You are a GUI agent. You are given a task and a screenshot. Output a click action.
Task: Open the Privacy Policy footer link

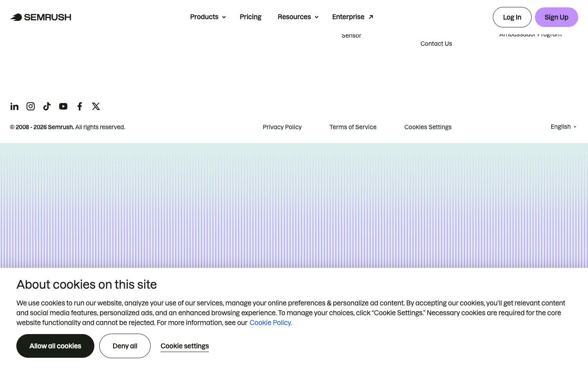point(282,127)
